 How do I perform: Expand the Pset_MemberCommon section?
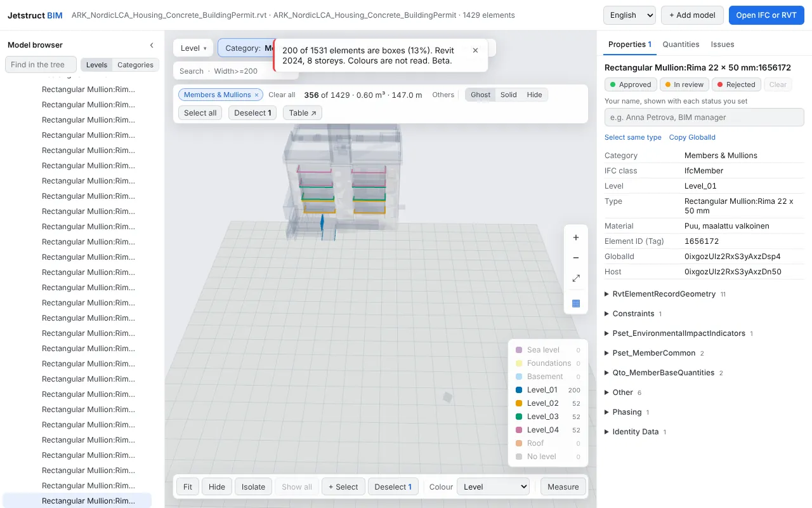(654, 353)
